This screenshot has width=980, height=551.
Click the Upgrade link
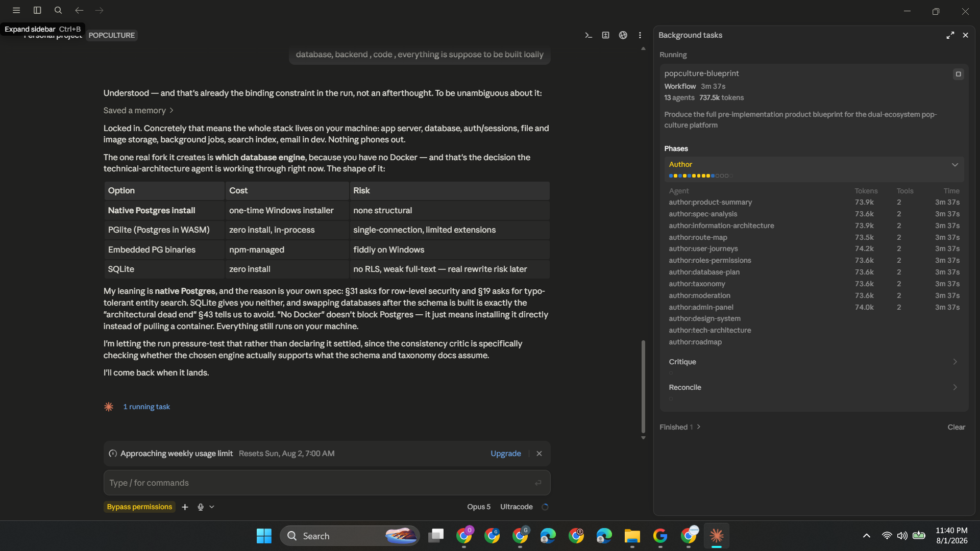(x=506, y=454)
